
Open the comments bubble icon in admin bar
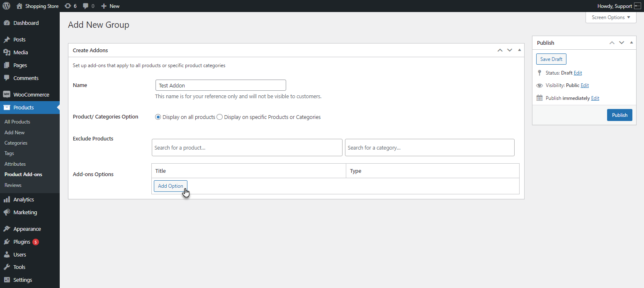point(85,6)
